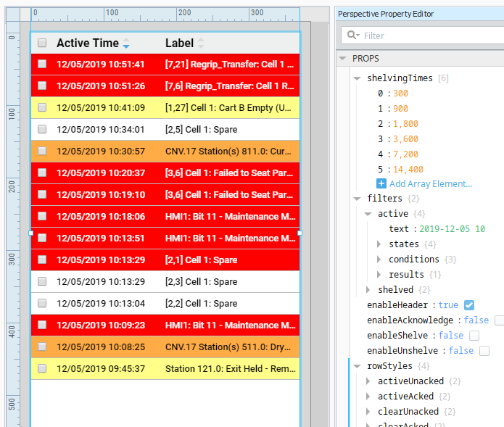Click the left resize handle of component
The image size is (504, 427).
[31, 233]
